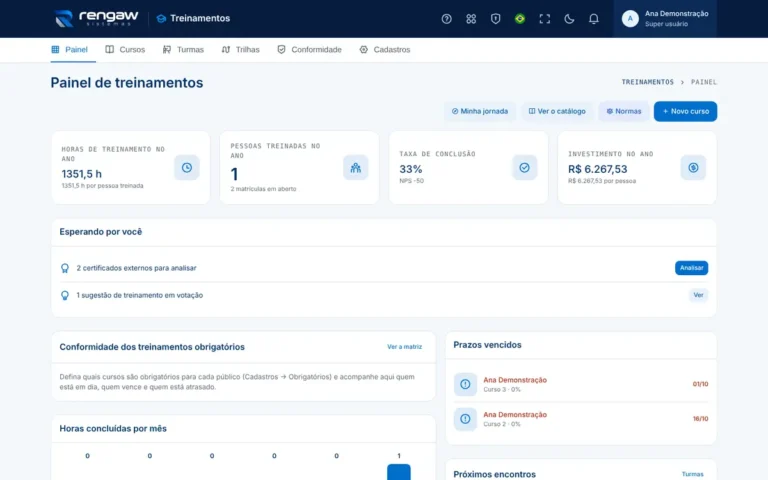Switch to the Cadastros tab

[x=385, y=49]
